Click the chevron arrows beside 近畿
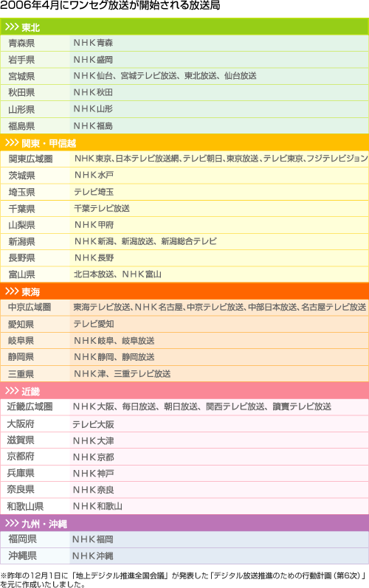This screenshot has width=369, height=588. coord(12,391)
